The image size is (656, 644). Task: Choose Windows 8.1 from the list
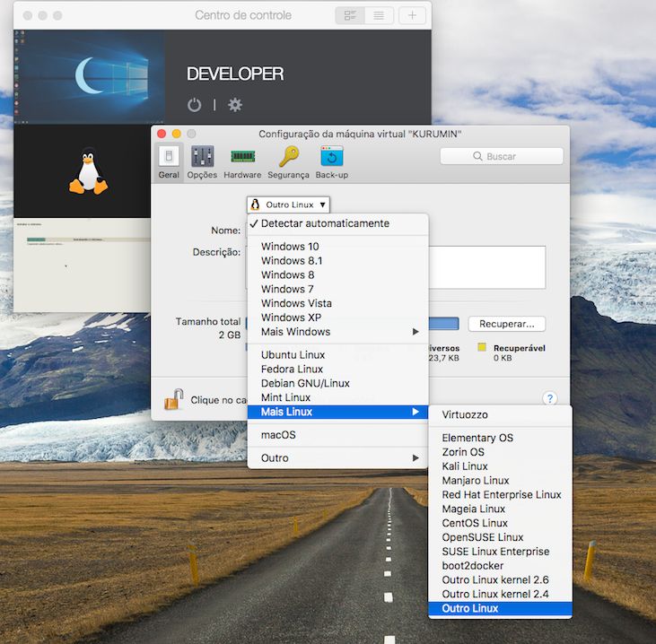337,260
